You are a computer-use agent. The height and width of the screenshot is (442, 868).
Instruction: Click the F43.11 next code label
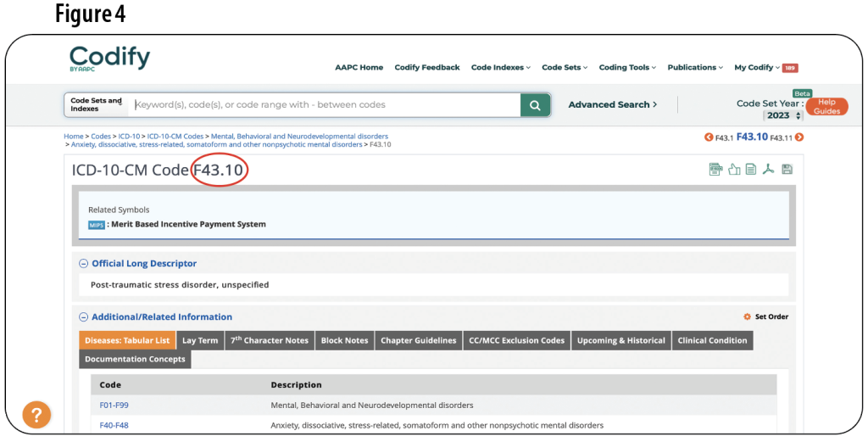click(x=781, y=138)
